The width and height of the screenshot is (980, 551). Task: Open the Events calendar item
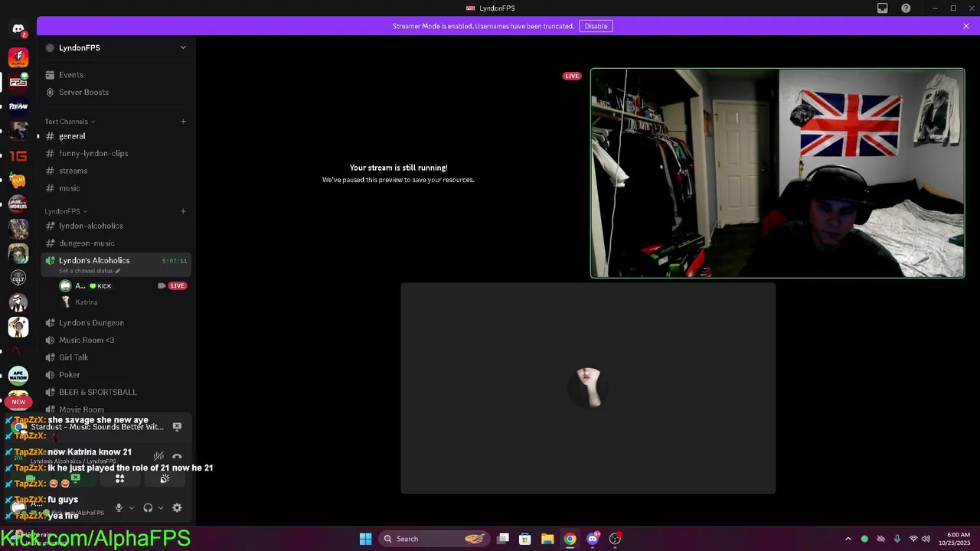pos(116,75)
